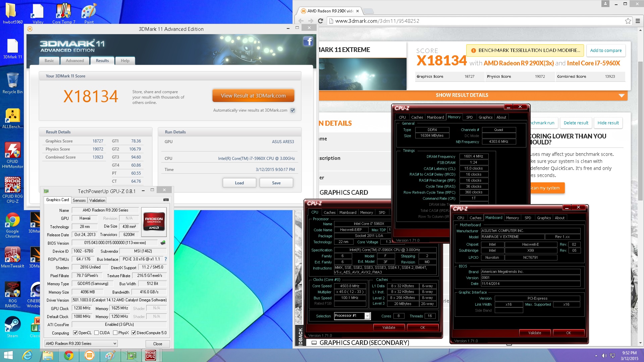Click Hide result button
The height and width of the screenshot is (362, 644).
[608, 123]
